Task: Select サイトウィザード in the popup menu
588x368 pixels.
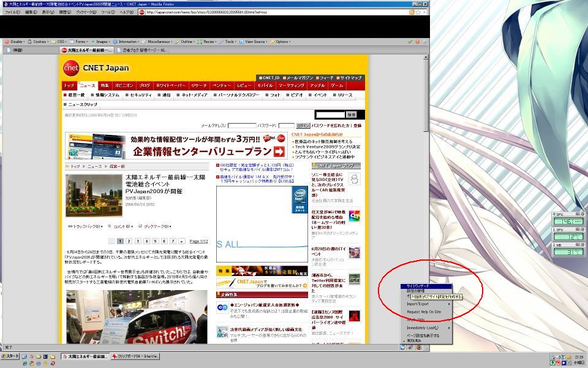Action: coord(426,286)
